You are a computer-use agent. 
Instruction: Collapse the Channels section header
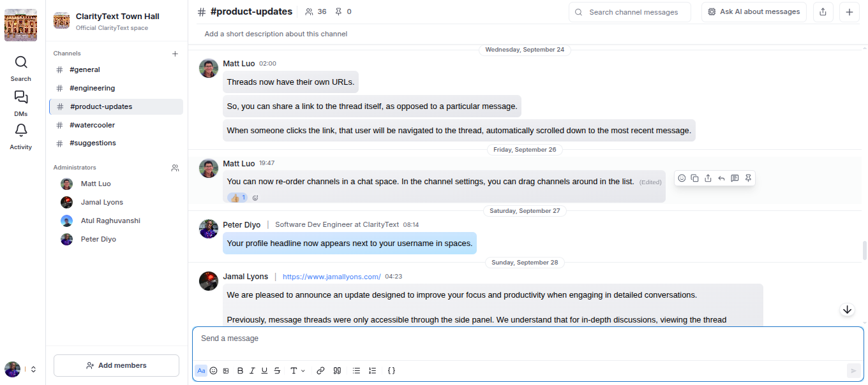67,54
